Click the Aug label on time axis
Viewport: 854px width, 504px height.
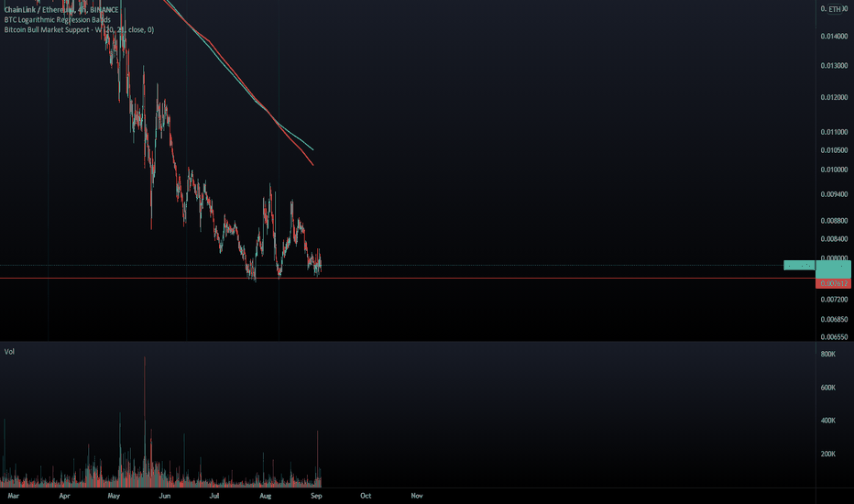click(265, 495)
